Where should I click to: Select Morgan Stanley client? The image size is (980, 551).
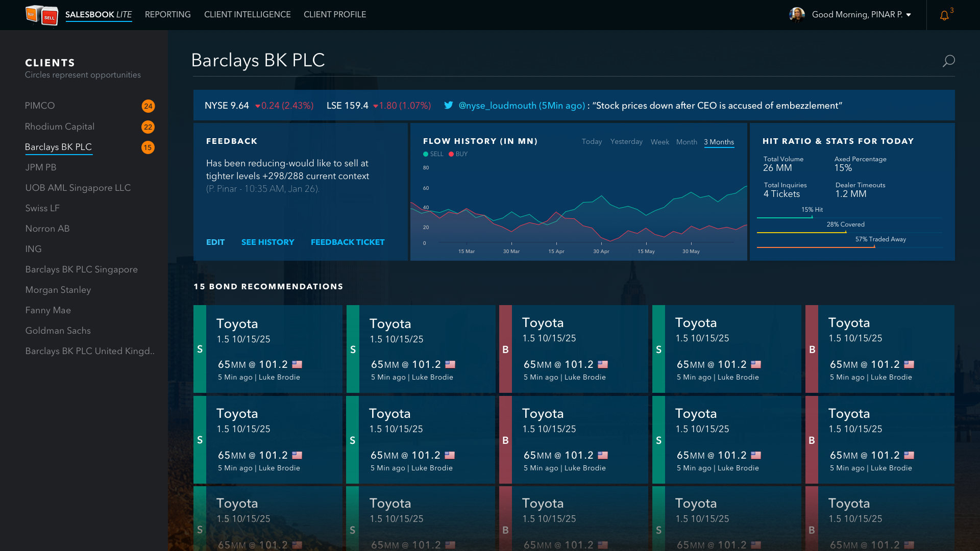coord(58,290)
